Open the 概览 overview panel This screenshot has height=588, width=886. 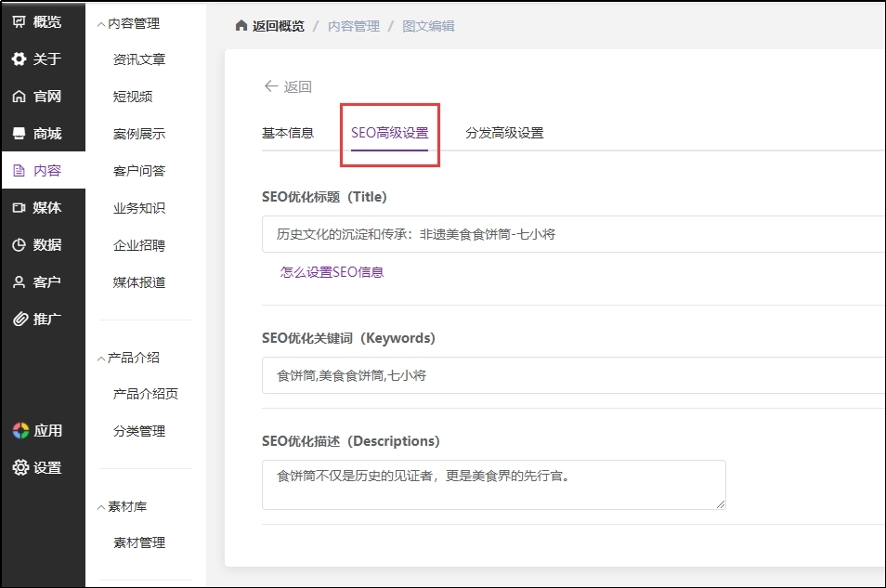tap(41, 21)
